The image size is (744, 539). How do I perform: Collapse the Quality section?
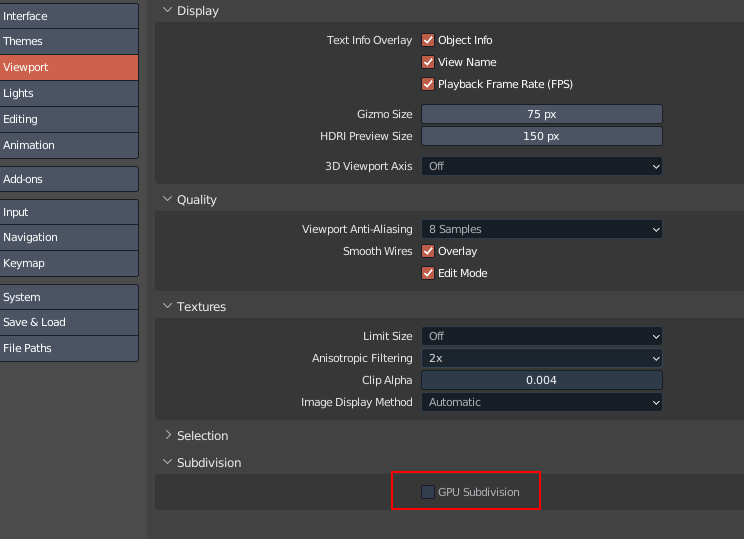[167, 199]
